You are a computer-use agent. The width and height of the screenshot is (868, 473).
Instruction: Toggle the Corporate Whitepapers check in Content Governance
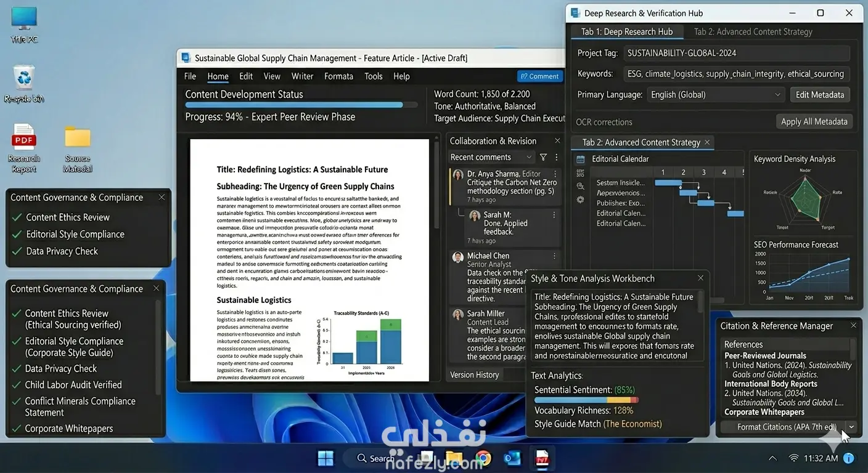17,429
